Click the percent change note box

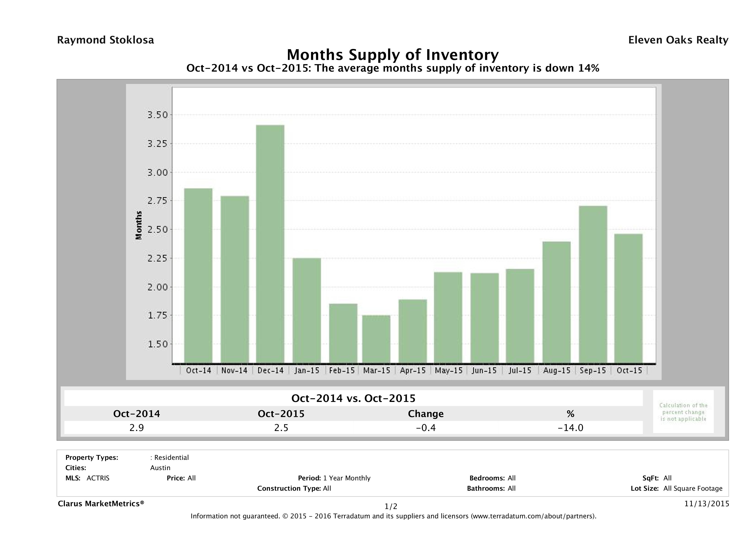(x=683, y=412)
